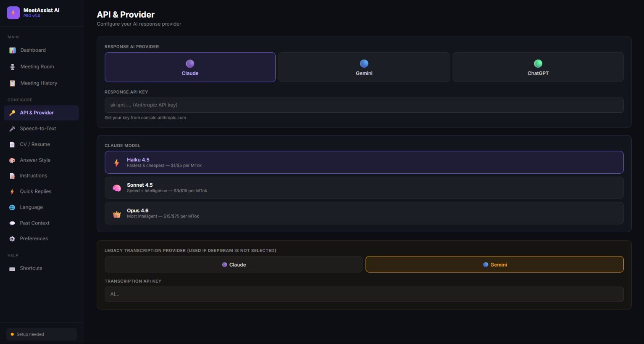Click 'Fastest & cheapest — $1/$5 per MTok' text
Screen dimensions: 644x344
pos(164,166)
